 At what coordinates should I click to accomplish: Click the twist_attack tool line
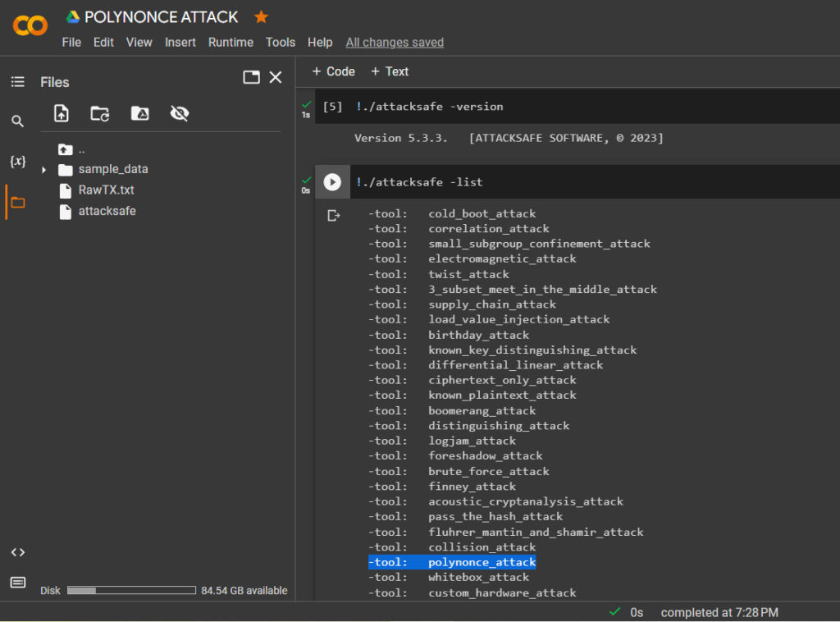(439, 274)
